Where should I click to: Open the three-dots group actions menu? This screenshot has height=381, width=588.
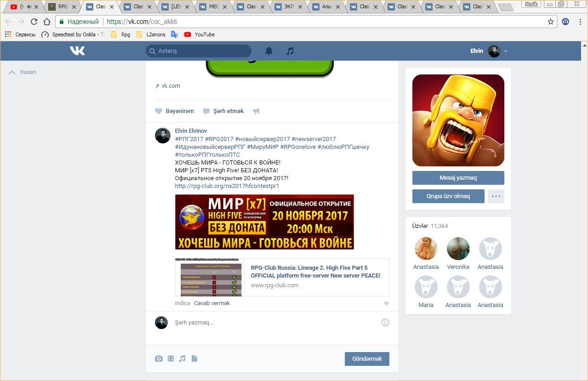(x=496, y=196)
